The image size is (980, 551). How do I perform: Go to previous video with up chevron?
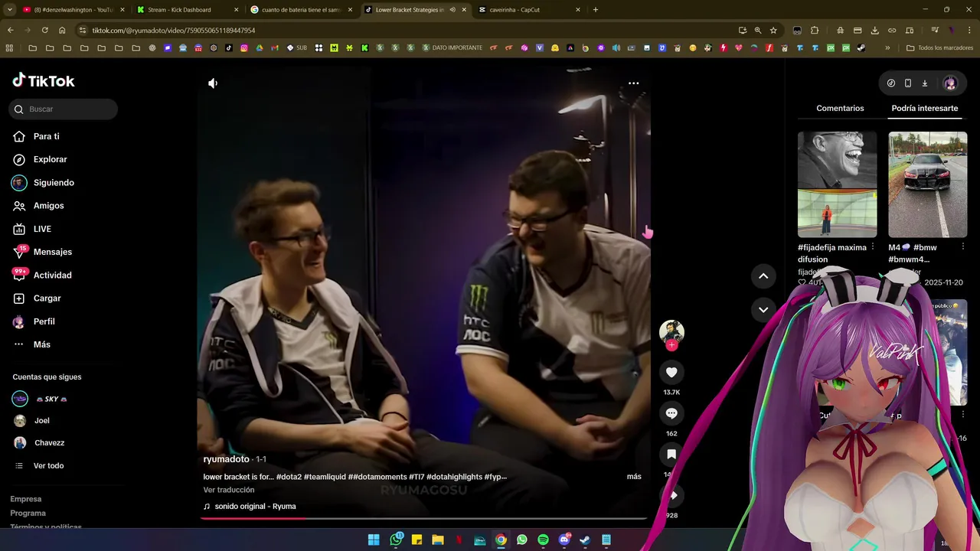point(763,276)
